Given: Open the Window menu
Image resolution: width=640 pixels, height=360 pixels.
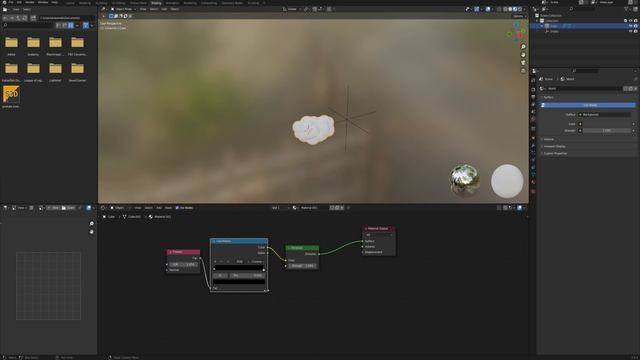Looking at the screenshot, I should pyautogui.click(x=43, y=2).
